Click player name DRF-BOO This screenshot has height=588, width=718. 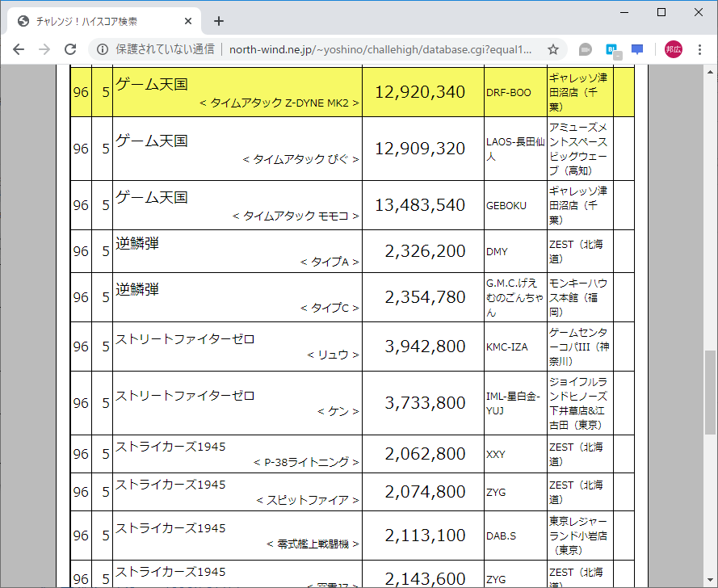pyautogui.click(x=508, y=93)
